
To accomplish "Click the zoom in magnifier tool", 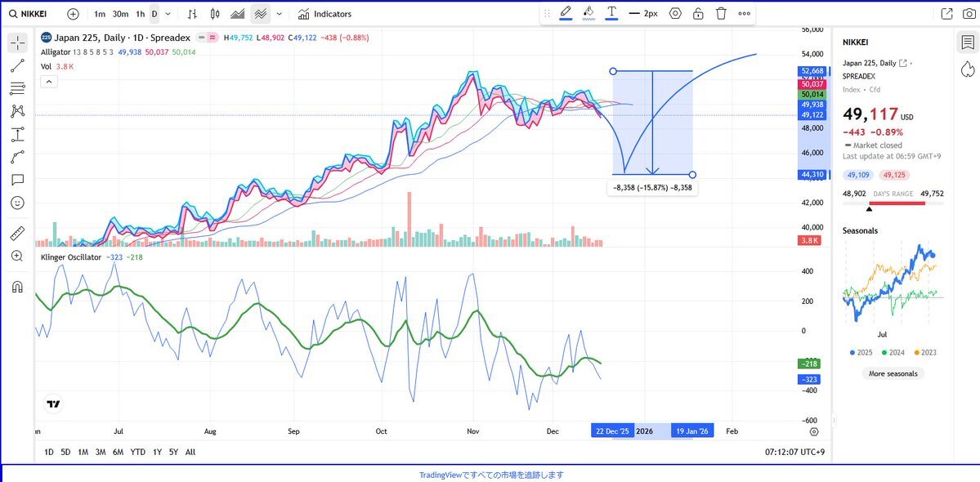I will pos(17,256).
